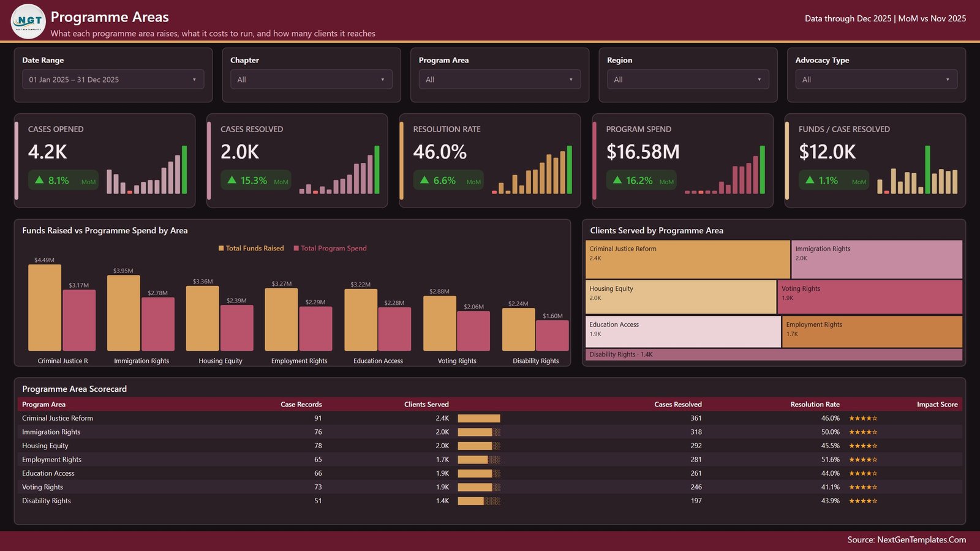Select the Immigration Rights treemap tile
Screen dimensions: 980x551
pos(877,260)
